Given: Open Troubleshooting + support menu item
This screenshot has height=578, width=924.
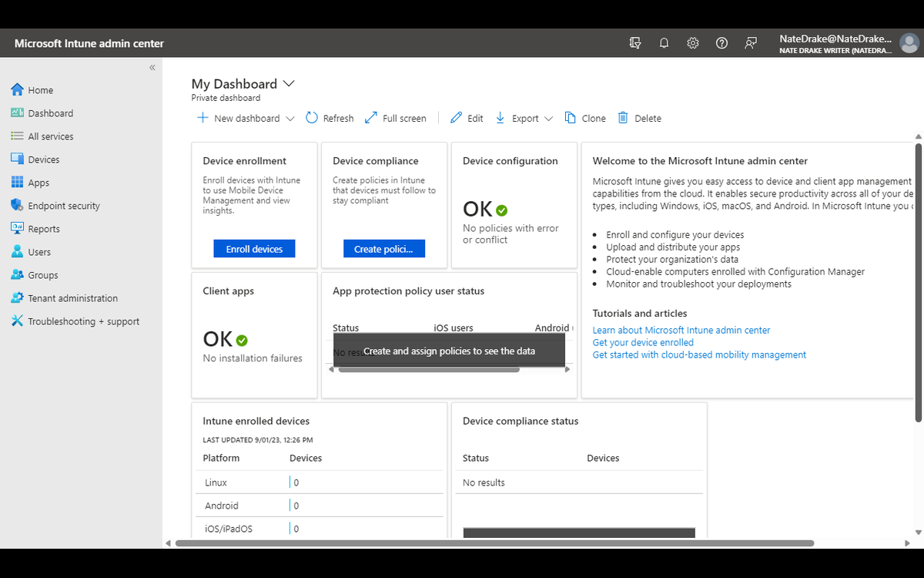Looking at the screenshot, I should (84, 321).
